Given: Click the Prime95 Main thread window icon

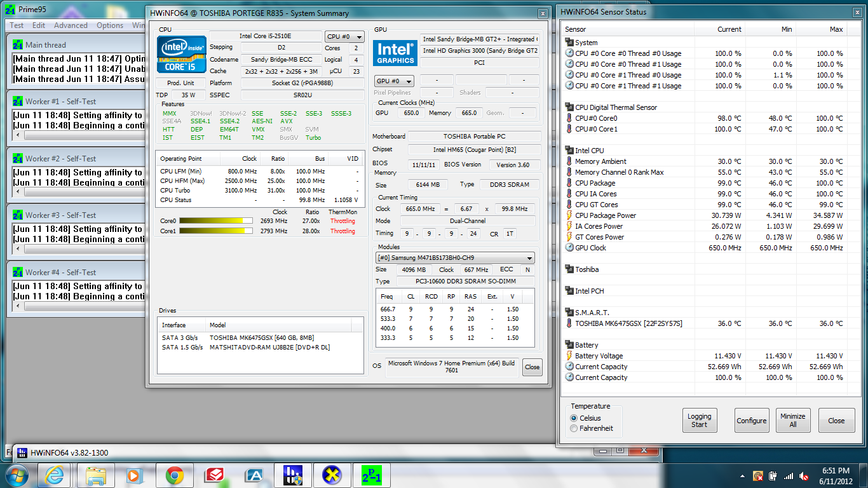Looking at the screenshot, I should point(18,45).
